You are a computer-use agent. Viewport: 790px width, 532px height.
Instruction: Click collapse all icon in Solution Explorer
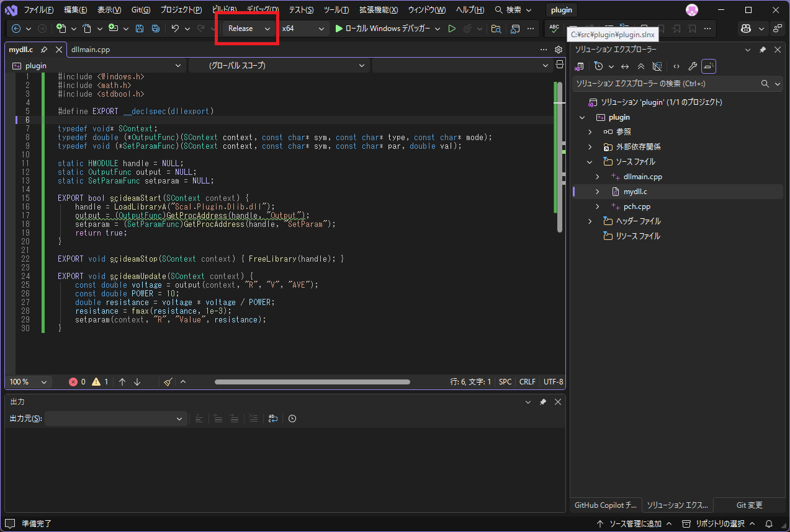[641, 66]
